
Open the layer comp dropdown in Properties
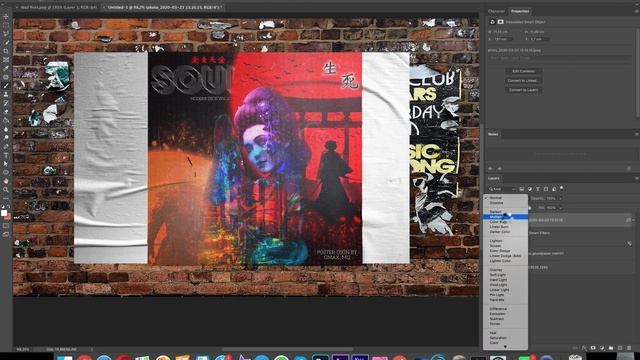(x=560, y=58)
